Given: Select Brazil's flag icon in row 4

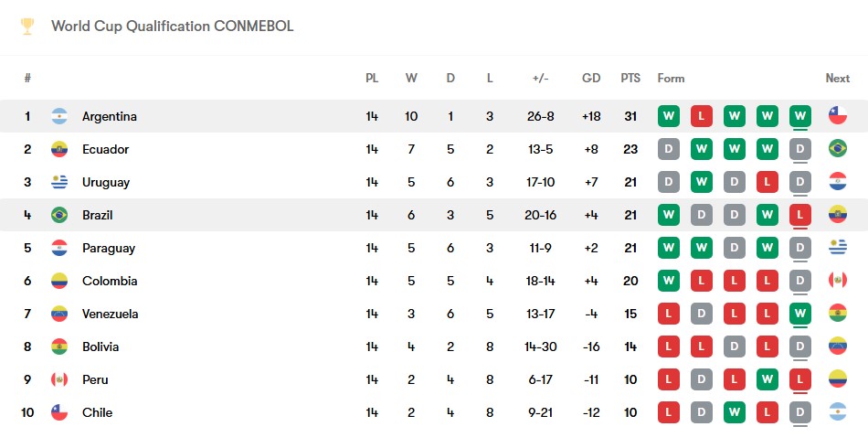Looking at the screenshot, I should (59, 215).
